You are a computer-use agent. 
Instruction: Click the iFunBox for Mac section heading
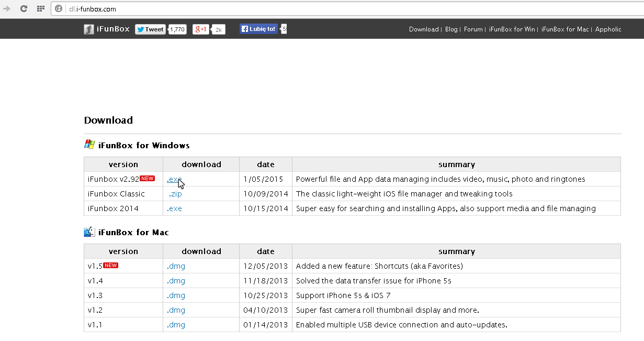[x=133, y=233]
